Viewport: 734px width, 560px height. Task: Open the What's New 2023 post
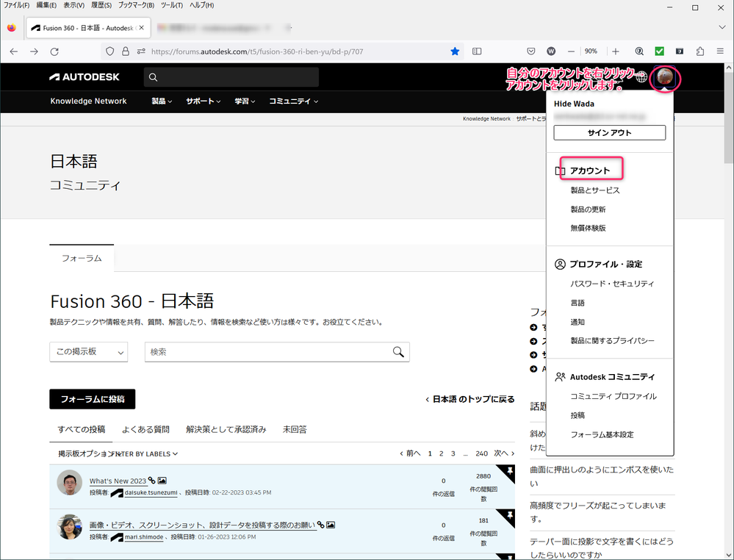118,481
